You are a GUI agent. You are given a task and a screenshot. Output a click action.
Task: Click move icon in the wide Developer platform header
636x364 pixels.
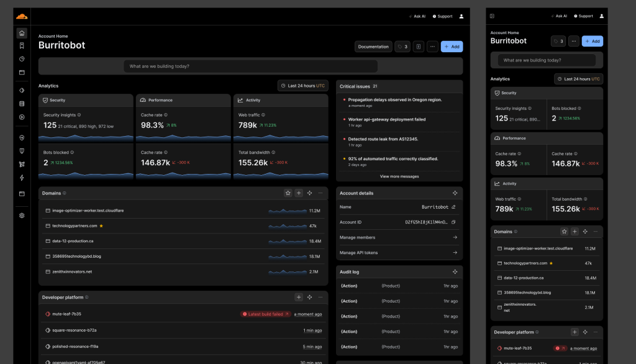(x=309, y=298)
